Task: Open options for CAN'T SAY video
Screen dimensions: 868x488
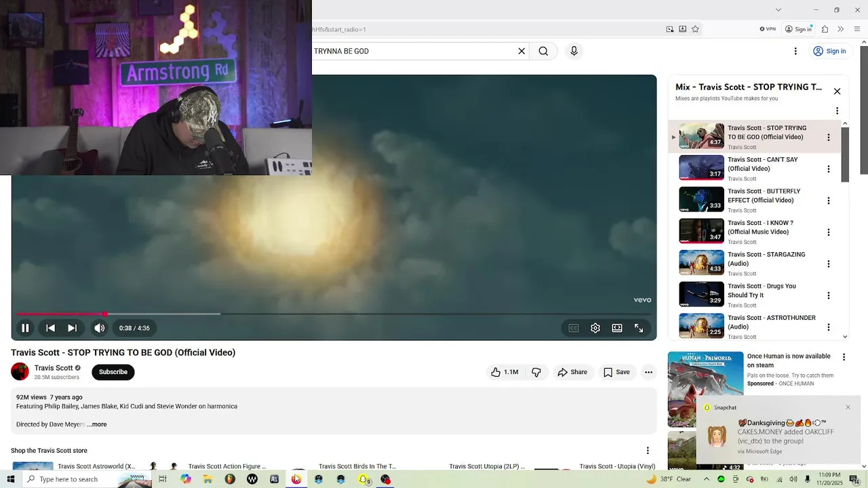Action: point(828,169)
